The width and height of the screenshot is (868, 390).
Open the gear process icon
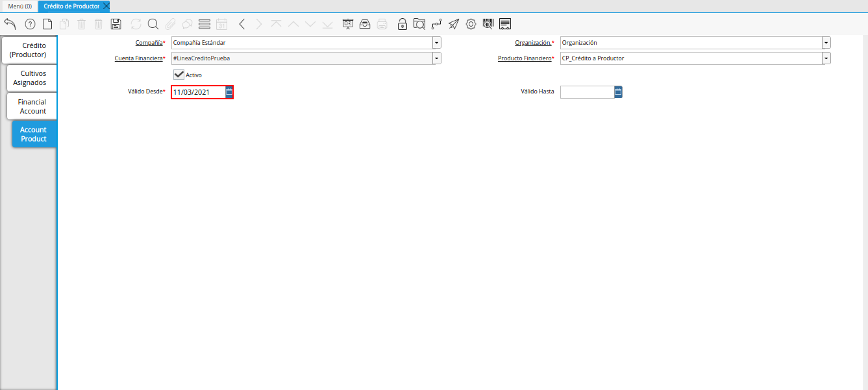[471, 24]
